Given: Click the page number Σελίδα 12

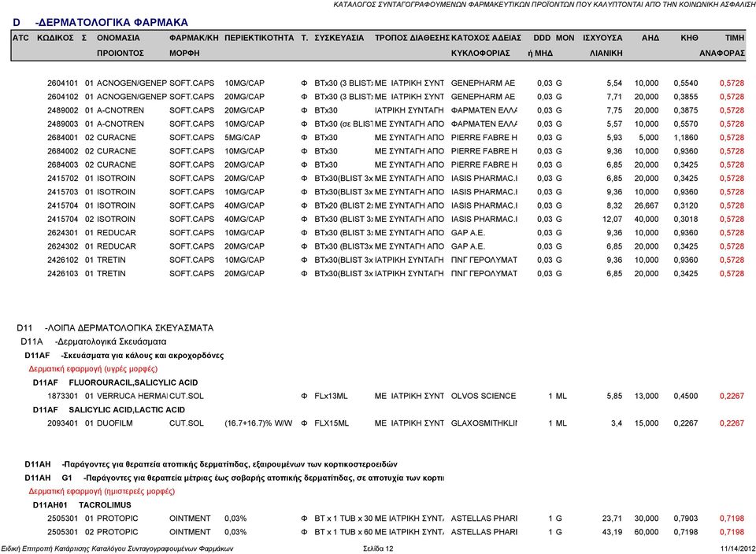Looking at the screenshot, I should click(x=378, y=548).
